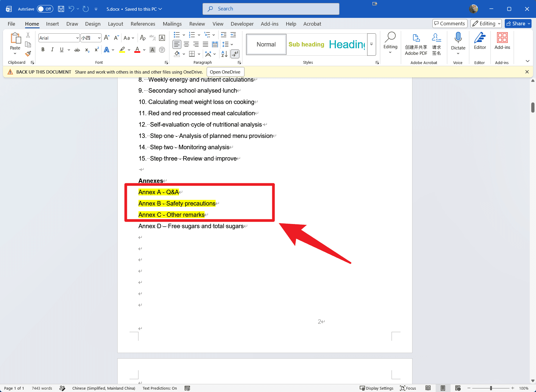The width and height of the screenshot is (536, 392).
Task: Click the Paste clipboard icon
Action: pyautogui.click(x=15, y=38)
